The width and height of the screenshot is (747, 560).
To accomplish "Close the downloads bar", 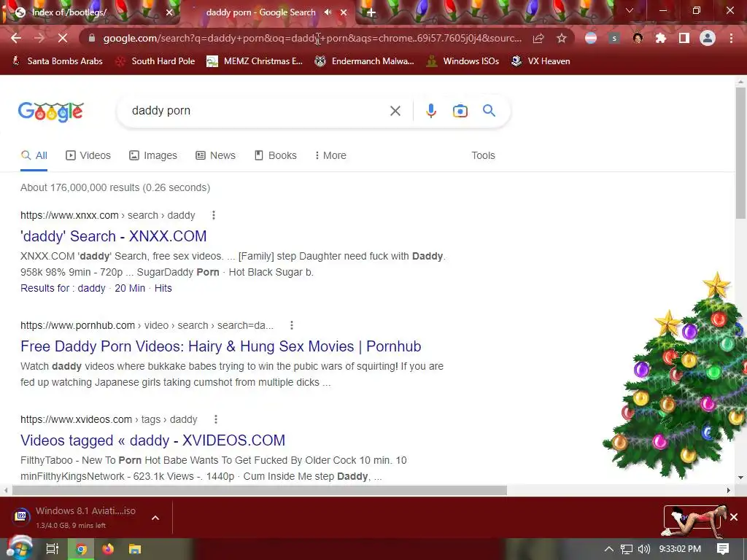I will 734,517.
